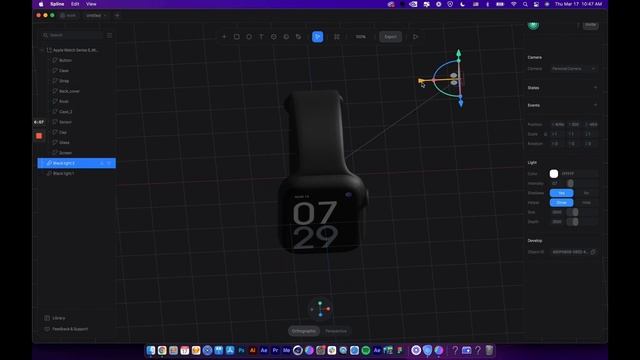Image resolution: width=640 pixels, height=360 pixels.
Task: Adjust the light Intensity slider
Action: [x=570, y=183]
